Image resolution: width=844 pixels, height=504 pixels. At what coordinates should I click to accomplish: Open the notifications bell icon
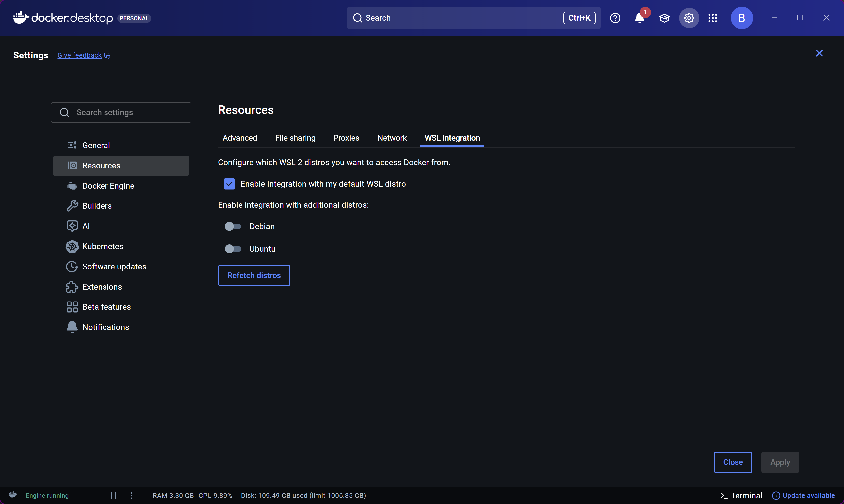(x=639, y=18)
